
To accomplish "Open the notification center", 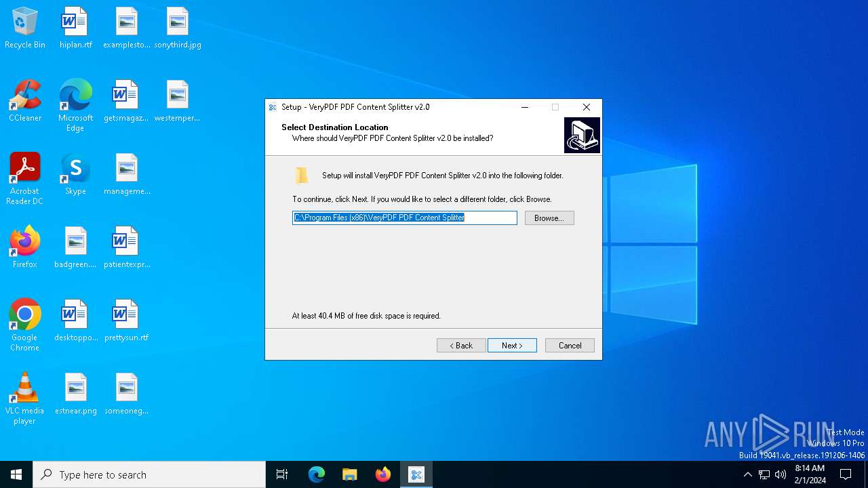I will pyautogui.click(x=846, y=474).
